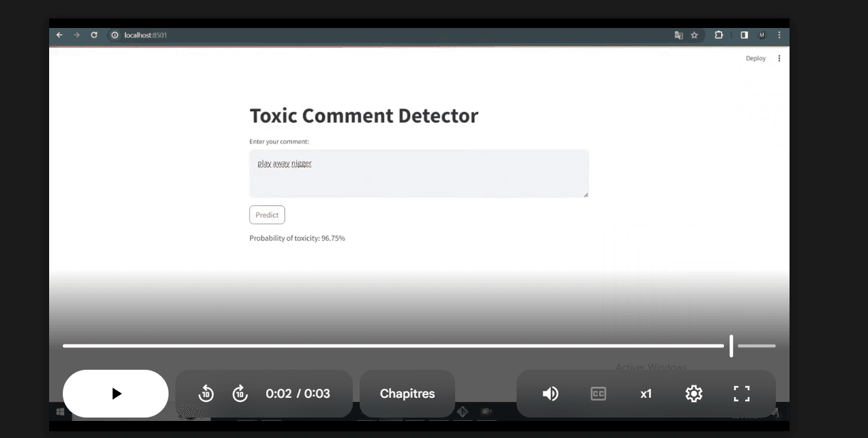Skip forward 10 seconds in the video
868x438 pixels.
[x=240, y=394]
